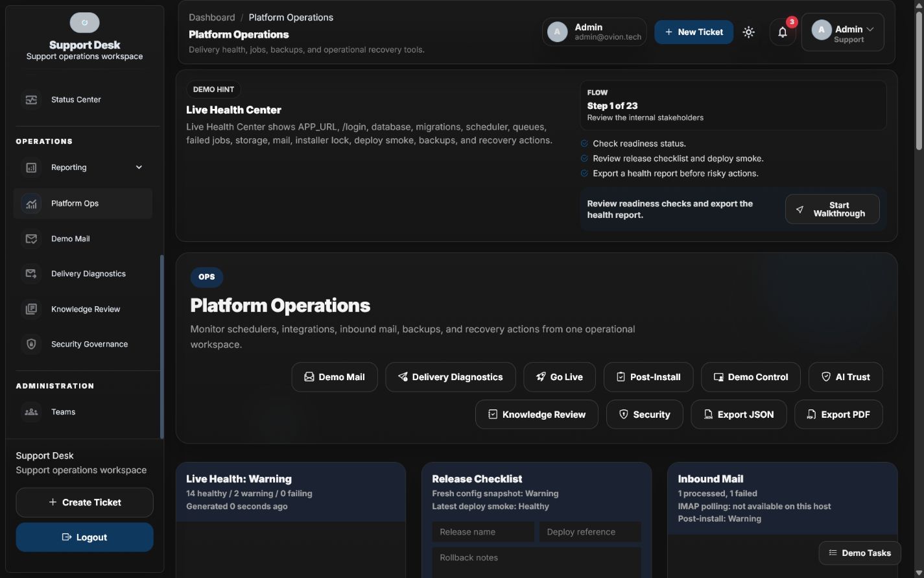Click the Post-Install button
The width and height of the screenshot is (924, 578).
click(x=648, y=377)
